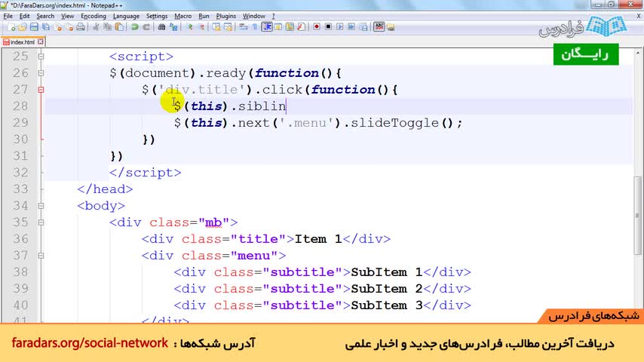Click the Zoom Out icon
This screenshot has width=644, height=362.
pyautogui.click(x=201, y=27)
